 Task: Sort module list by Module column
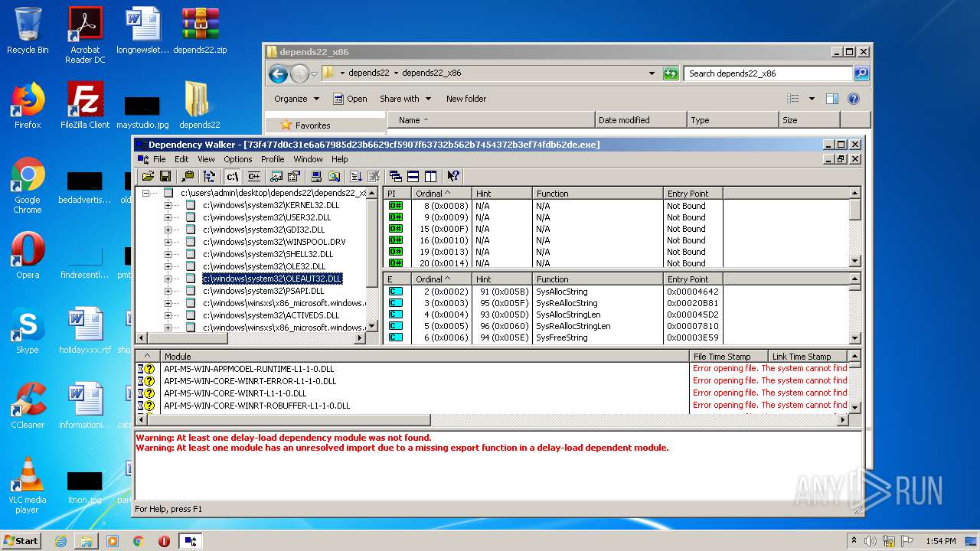[425, 357]
